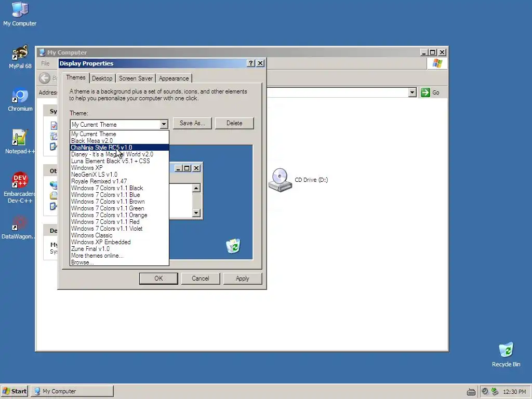Select Windows 7 Colors v1.1 Red
The width and height of the screenshot is (532, 399).
tap(119, 222)
